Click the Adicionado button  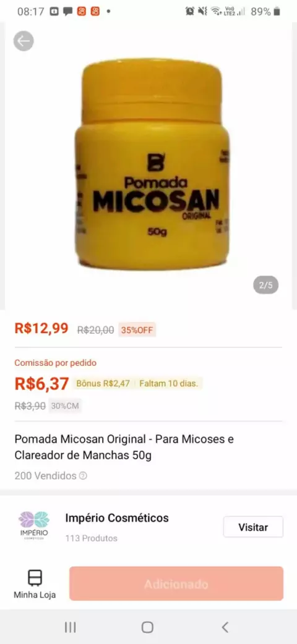point(176,583)
